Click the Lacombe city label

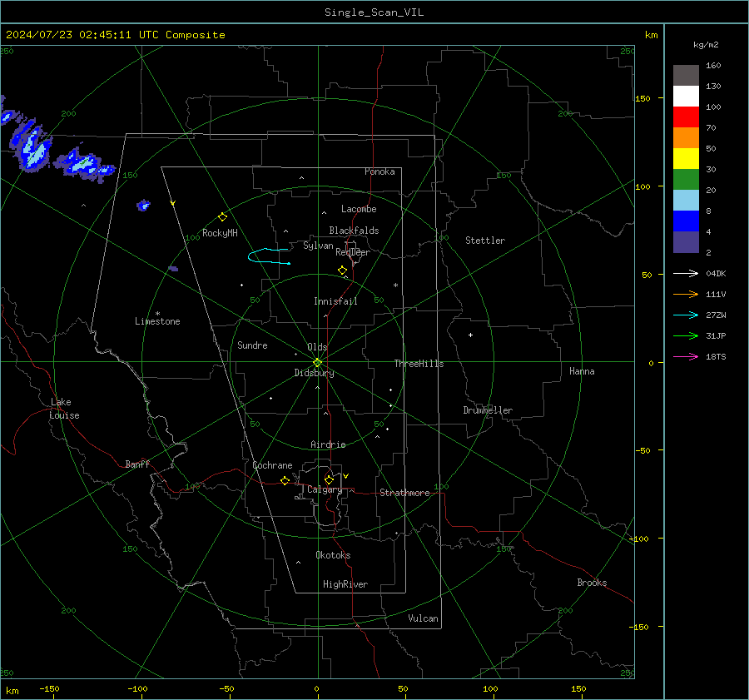(x=359, y=209)
